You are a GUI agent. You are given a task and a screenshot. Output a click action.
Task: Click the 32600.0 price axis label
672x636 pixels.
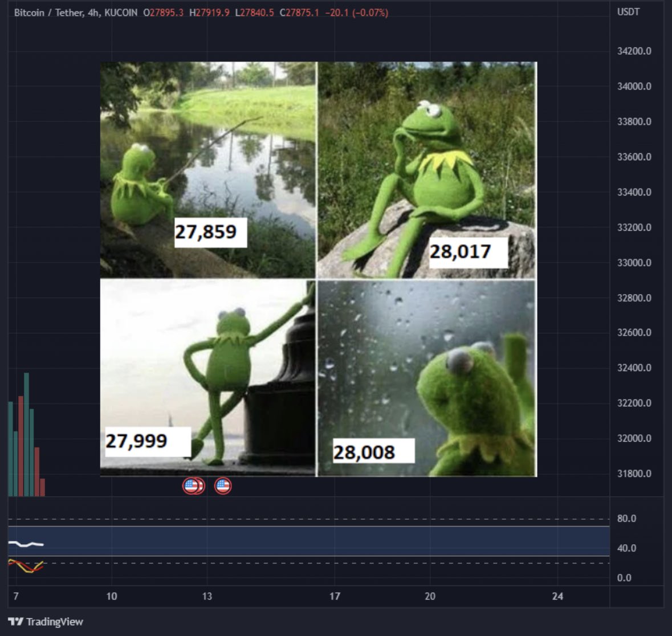634,333
